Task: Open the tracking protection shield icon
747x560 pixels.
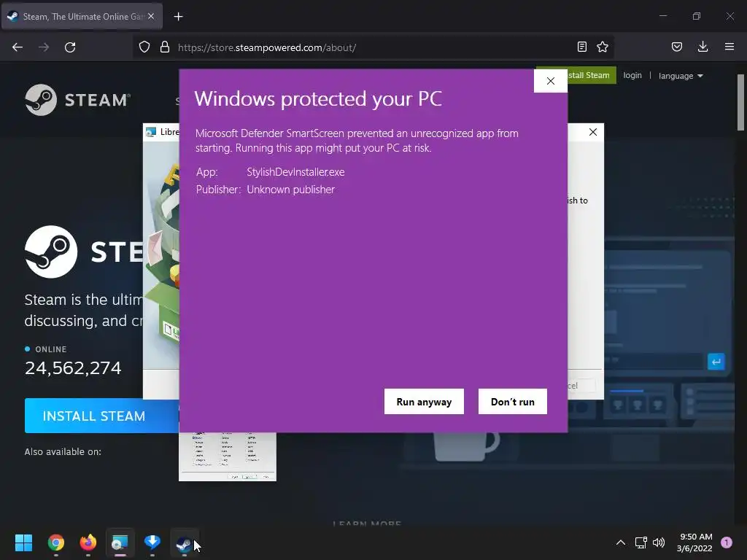Action: click(144, 47)
